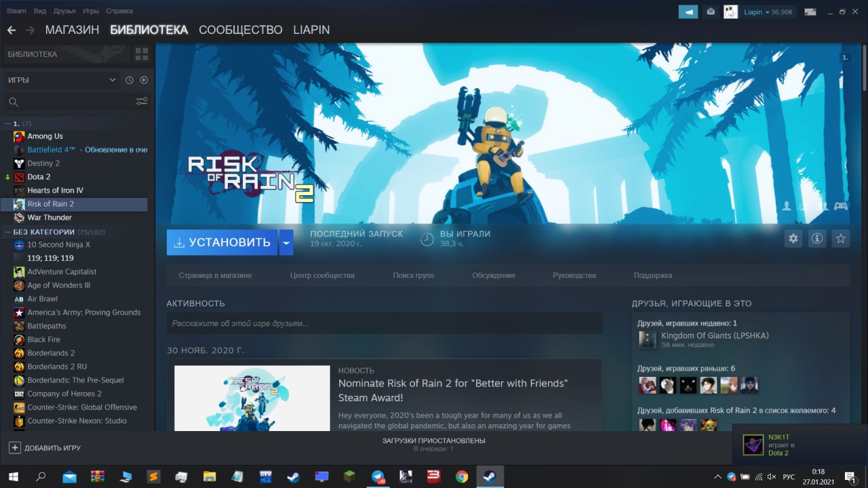Open Windows Start menu
Screen dimensions: 868x488
14,476
